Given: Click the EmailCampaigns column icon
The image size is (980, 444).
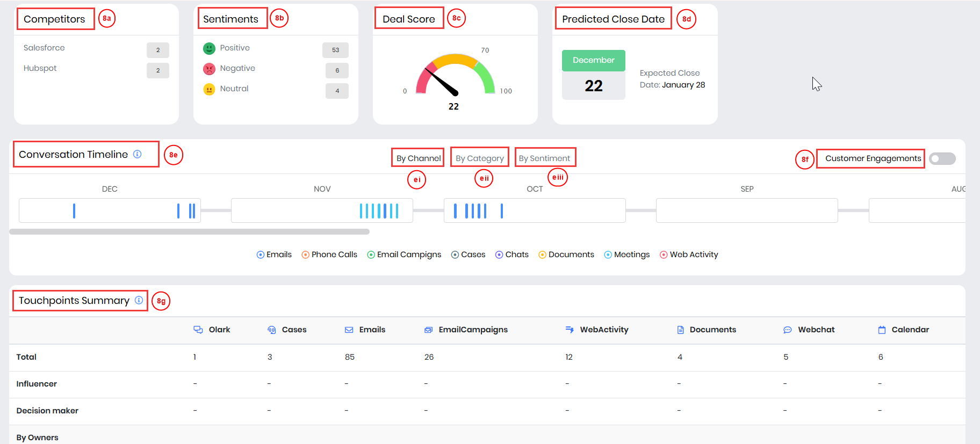Looking at the screenshot, I should pyautogui.click(x=428, y=330).
